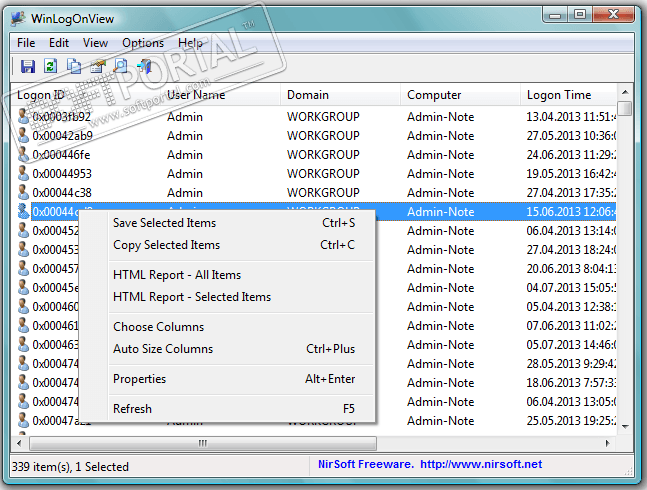Click user icon of row 0x00044953
This screenshot has width=647, height=490.
click(24, 173)
